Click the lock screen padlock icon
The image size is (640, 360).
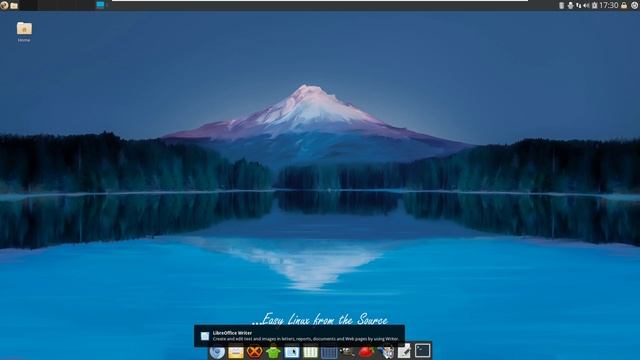click(624, 5)
